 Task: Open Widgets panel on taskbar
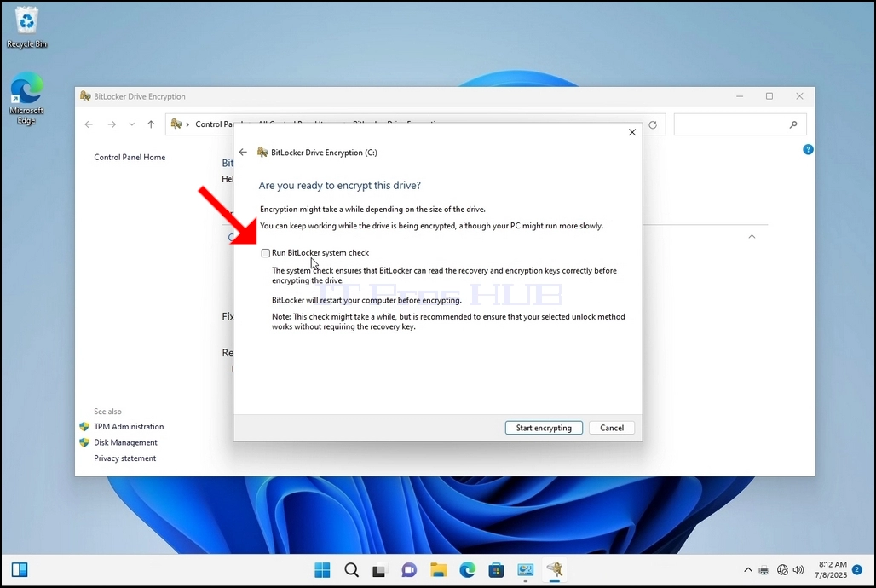coord(20,570)
